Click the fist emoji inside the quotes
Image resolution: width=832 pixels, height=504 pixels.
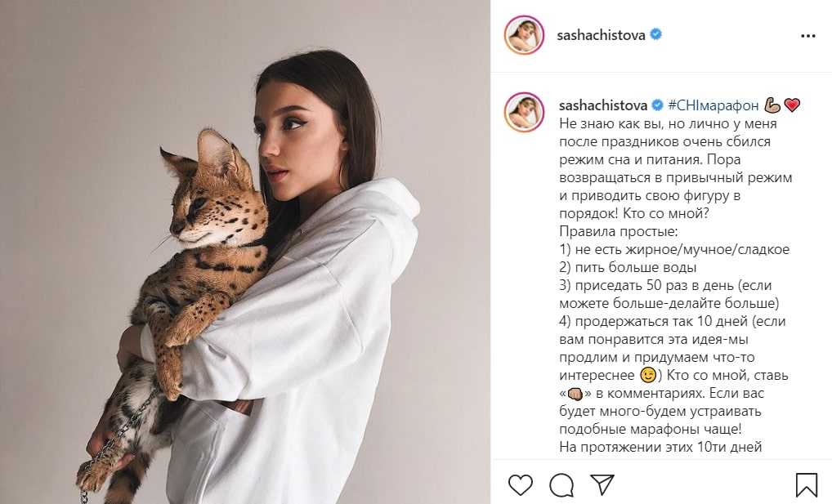click(x=575, y=394)
